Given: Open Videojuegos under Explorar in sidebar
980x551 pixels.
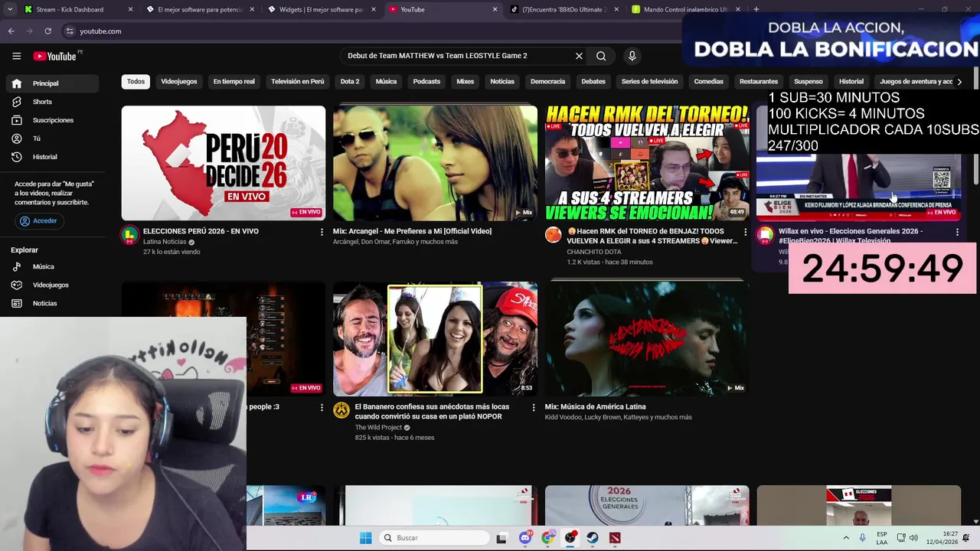Looking at the screenshot, I should click(51, 285).
